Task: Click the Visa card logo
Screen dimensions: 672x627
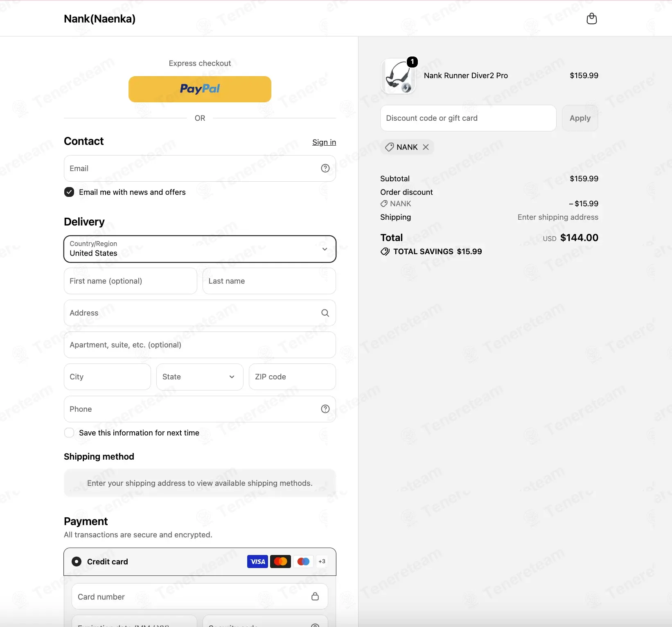Action: click(257, 562)
